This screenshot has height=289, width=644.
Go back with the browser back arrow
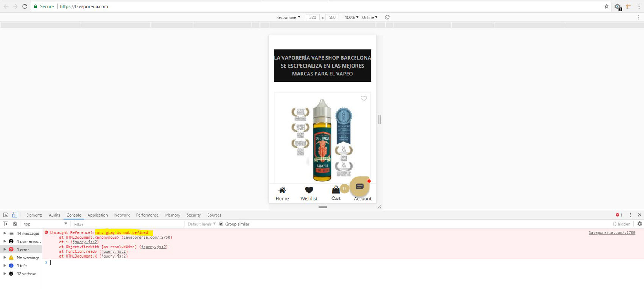click(6, 6)
